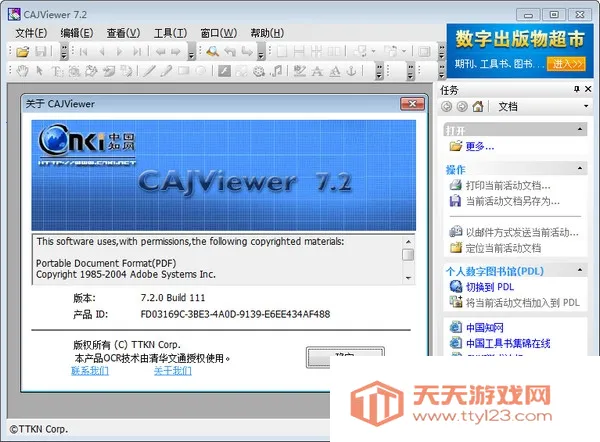Collapse the 个人数字图书馆(PDL) section
This screenshot has width=600, height=442.
click(580, 270)
